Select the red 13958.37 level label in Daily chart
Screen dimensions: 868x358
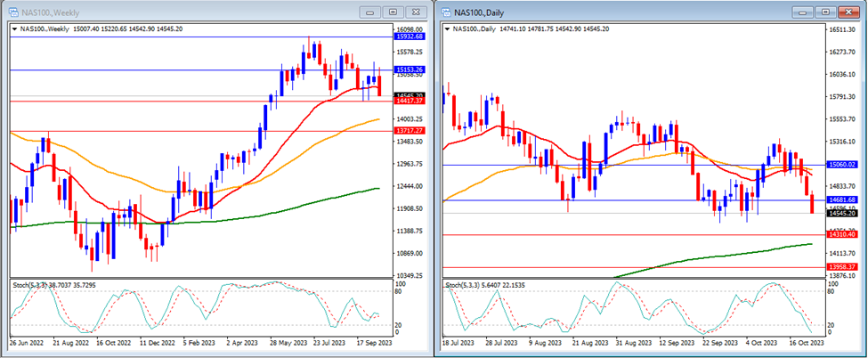pos(842,267)
